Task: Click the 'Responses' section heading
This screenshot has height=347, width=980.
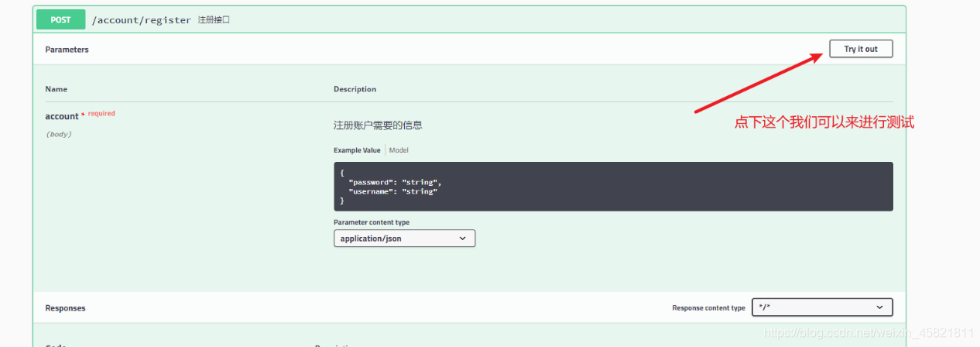Action: click(x=65, y=308)
